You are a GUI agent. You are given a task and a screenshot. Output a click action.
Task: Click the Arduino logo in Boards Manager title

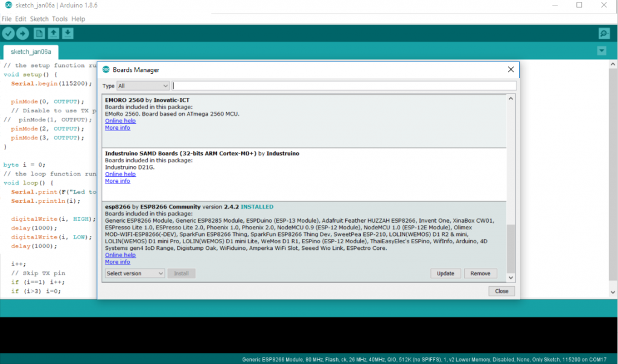tap(106, 70)
